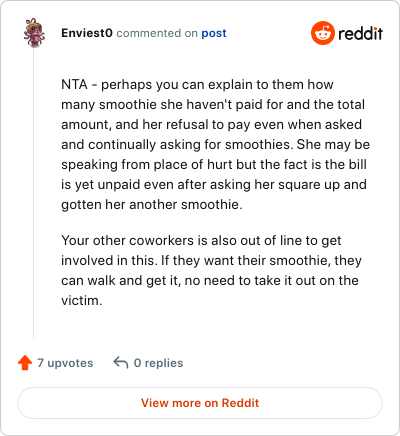Open the Enviest0 username link
The height and width of the screenshot is (436, 400).
click(87, 33)
